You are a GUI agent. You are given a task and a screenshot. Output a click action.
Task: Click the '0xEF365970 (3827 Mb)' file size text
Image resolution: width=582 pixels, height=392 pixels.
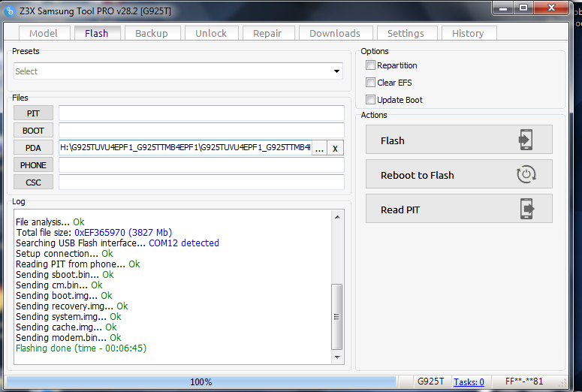(123, 233)
